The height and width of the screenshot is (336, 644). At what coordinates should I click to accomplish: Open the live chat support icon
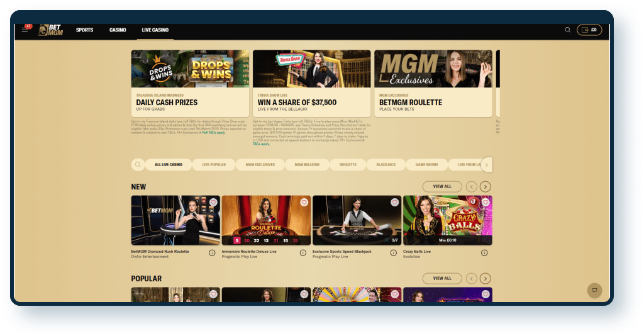pos(594,290)
